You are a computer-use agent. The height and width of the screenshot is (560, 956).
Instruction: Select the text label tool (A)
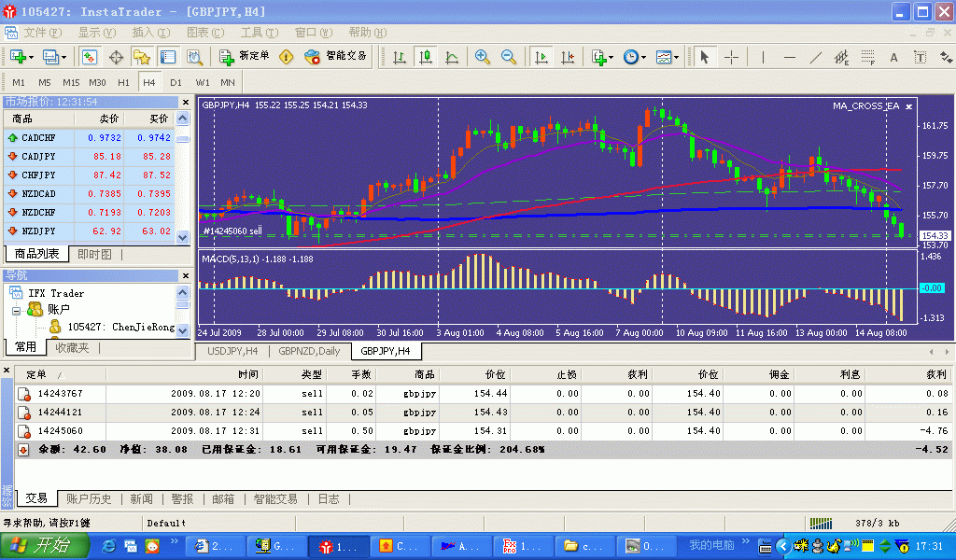point(893,57)
